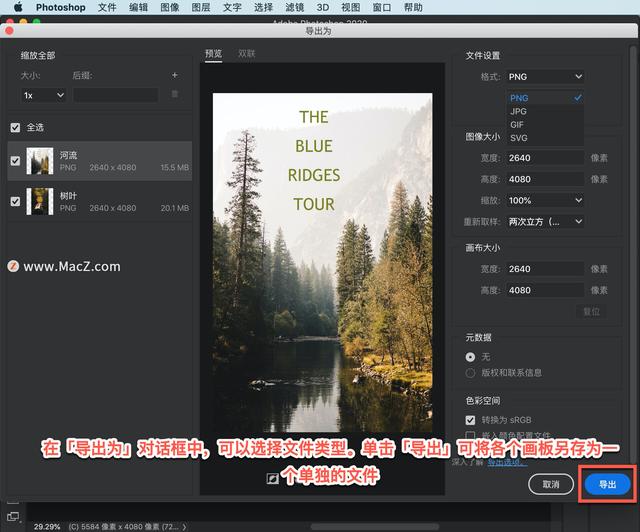Choose SVG from the format list

pos(518,138)
